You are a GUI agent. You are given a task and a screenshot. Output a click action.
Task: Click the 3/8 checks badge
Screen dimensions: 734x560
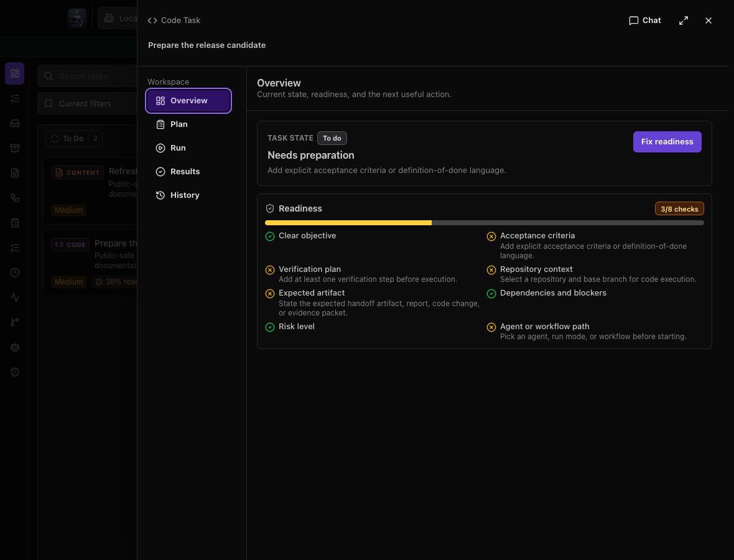[679, 209]
